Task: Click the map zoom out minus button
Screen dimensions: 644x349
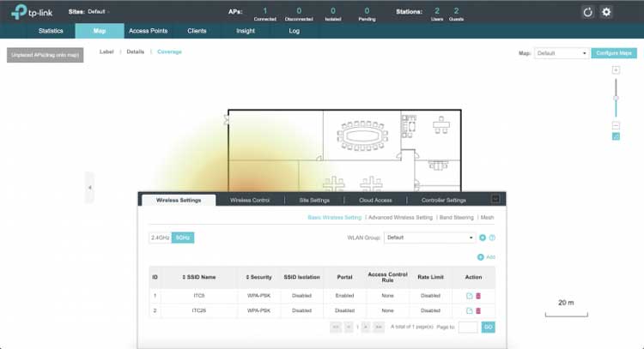Action: click(616, 125)
